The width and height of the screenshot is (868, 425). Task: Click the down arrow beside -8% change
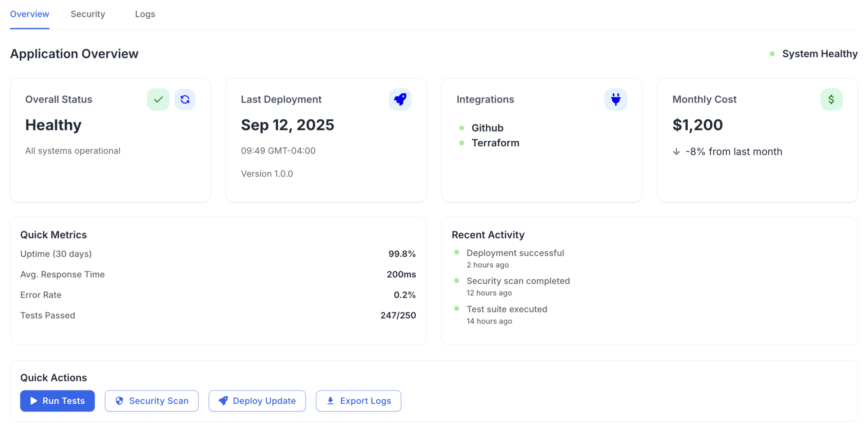pos(676,151)
